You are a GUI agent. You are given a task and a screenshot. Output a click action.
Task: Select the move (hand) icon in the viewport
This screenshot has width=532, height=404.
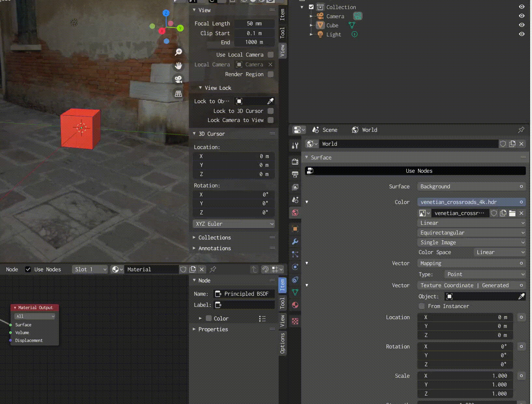tap(179, 66)
